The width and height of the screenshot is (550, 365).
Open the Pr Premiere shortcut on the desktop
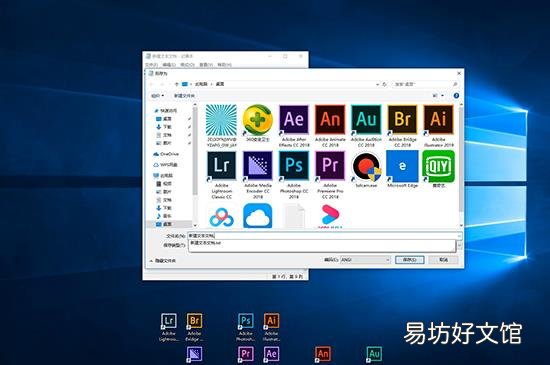(x=246, y=355)
